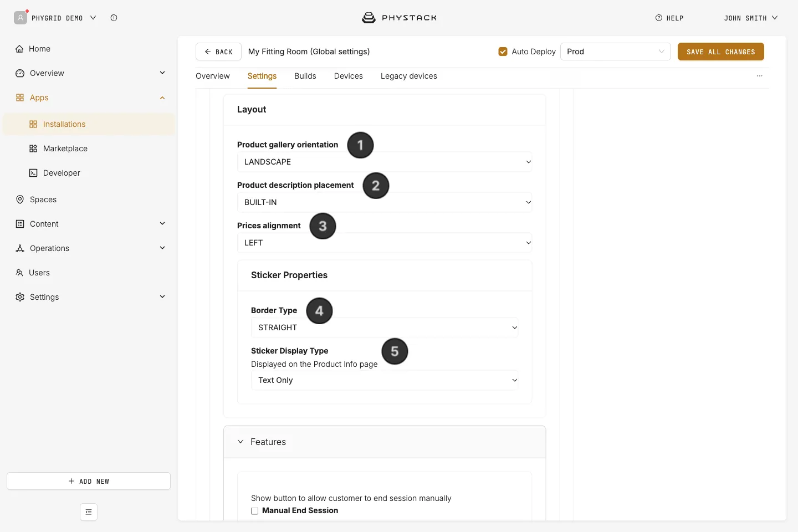Open Product gallery orientation dropdown
The image size is (798, 532).
pyautogui.click(x=385, y=162)
